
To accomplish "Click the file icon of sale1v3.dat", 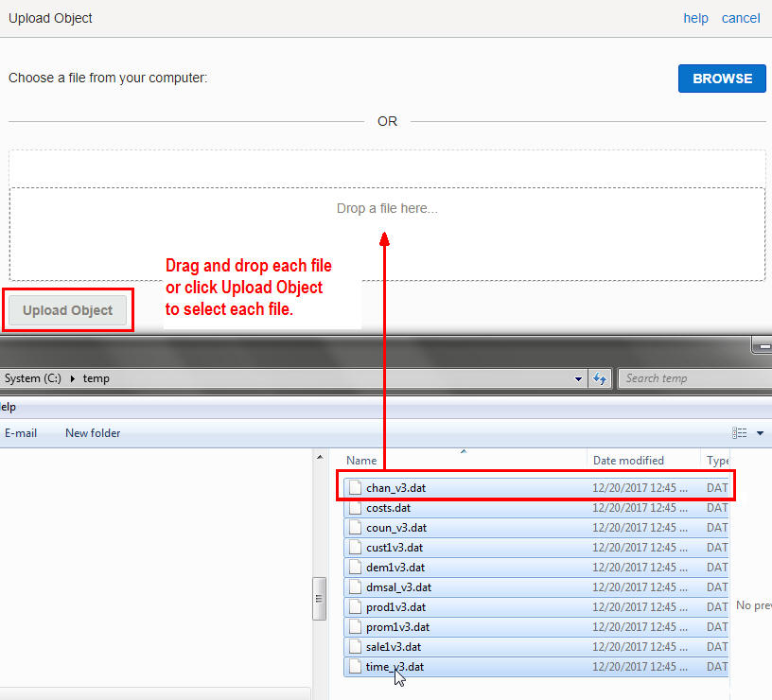I will pos(355,647).
